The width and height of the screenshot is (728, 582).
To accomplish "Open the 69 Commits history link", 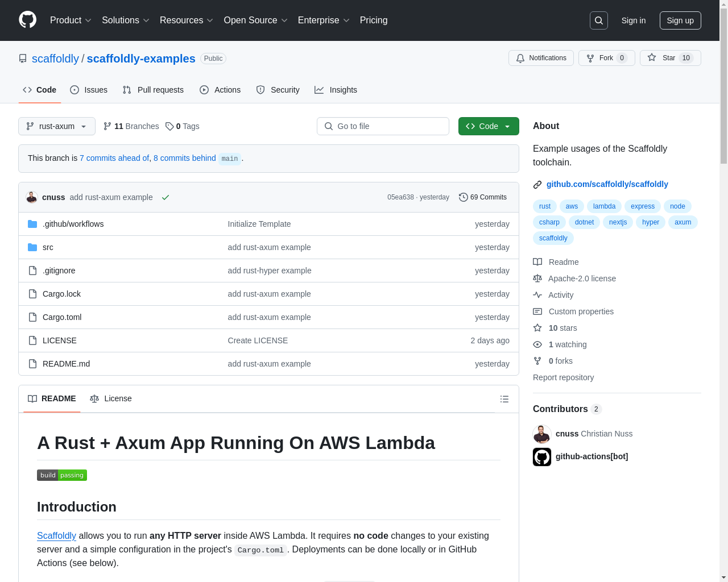I will click(x=483, y=197).
